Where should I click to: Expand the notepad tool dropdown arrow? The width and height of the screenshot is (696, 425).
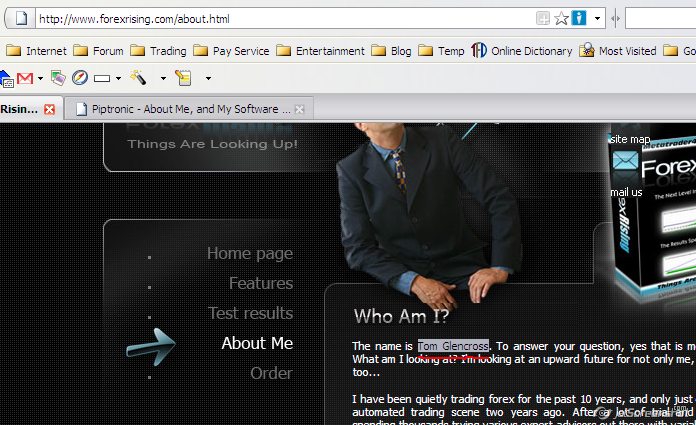[x=208, y=79]
